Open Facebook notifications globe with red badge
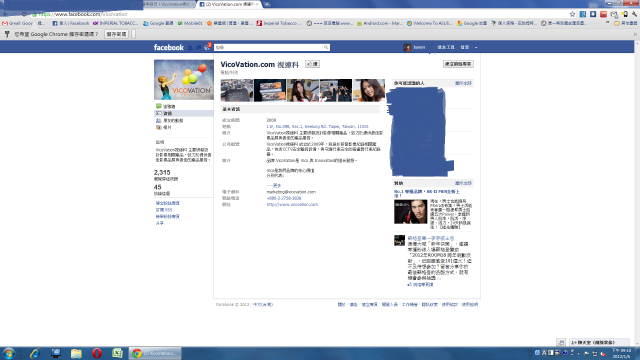Viewport: 640px width, 360px height. (x=207, y=47)
